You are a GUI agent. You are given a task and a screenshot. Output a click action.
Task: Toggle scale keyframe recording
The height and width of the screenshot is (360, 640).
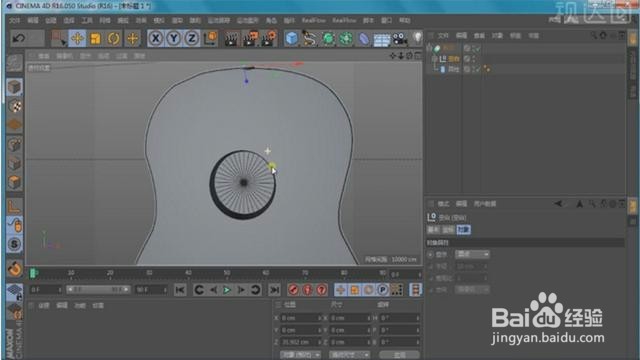(355, 290)
